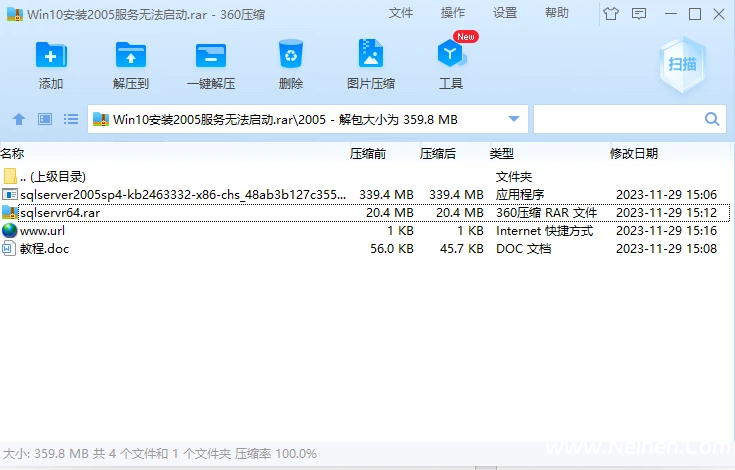Select the sqlserver2005sp4-kb2463332 file name
Image resolution: width=735 pixels, height=470 pixels.
pos(183,194)
